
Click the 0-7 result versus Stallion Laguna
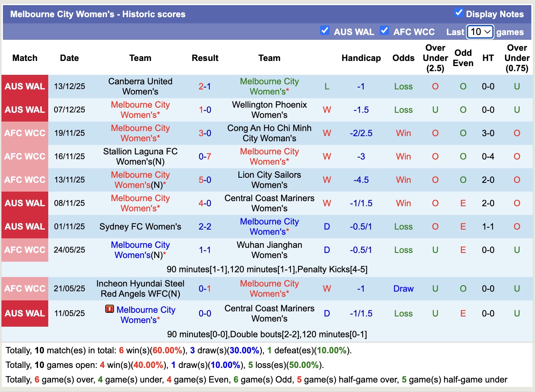(x=205, y=157)
